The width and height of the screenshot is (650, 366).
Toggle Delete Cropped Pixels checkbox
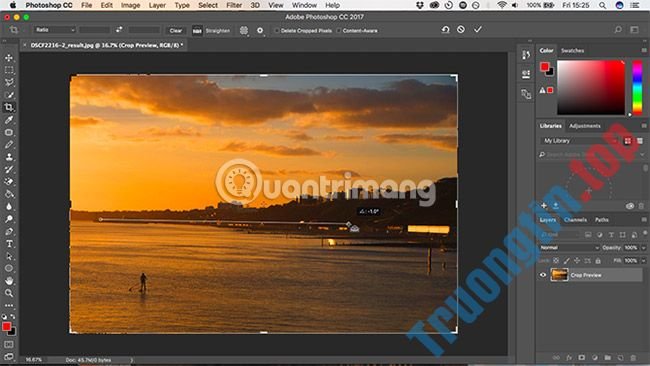276,31
